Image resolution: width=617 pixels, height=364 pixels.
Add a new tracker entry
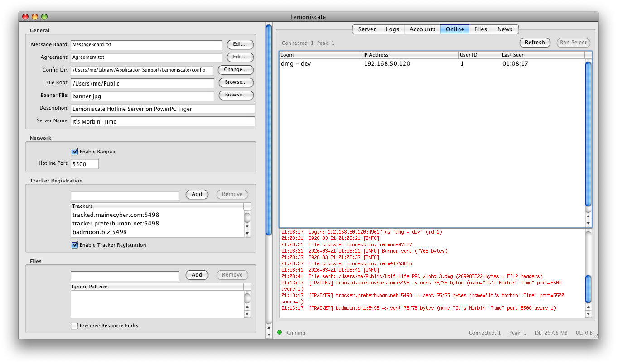[197, 194]
